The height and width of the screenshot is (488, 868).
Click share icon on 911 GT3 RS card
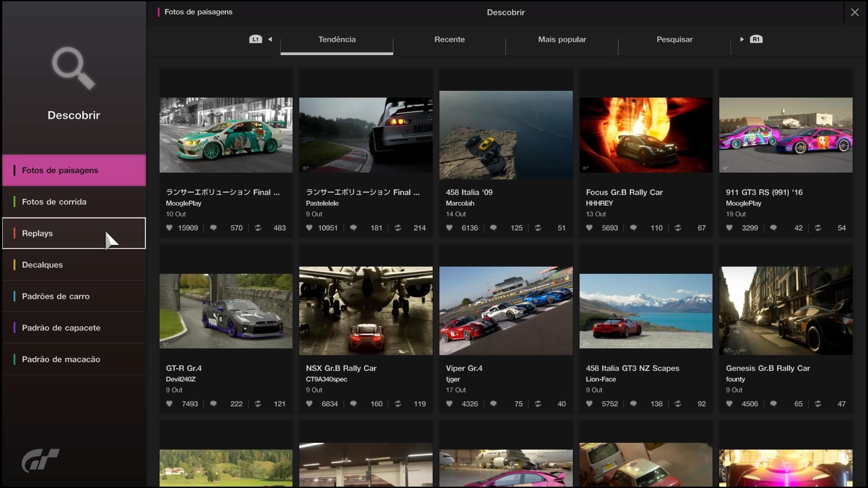[x=818, y=228]
